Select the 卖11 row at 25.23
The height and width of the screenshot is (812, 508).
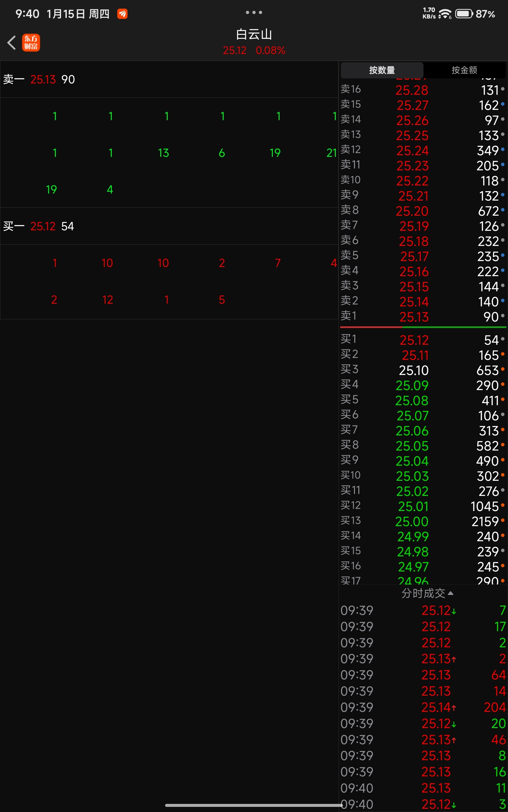[423, 165]
